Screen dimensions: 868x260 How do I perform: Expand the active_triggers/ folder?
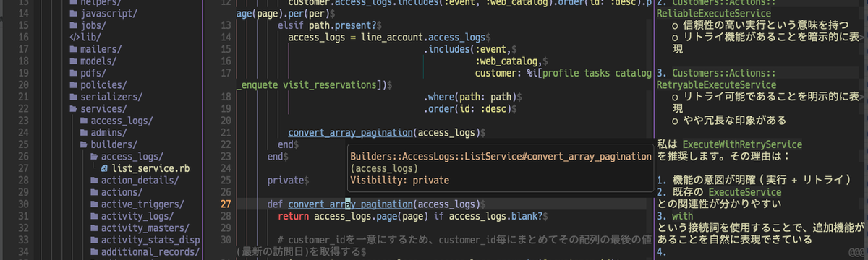pos(142,204)
